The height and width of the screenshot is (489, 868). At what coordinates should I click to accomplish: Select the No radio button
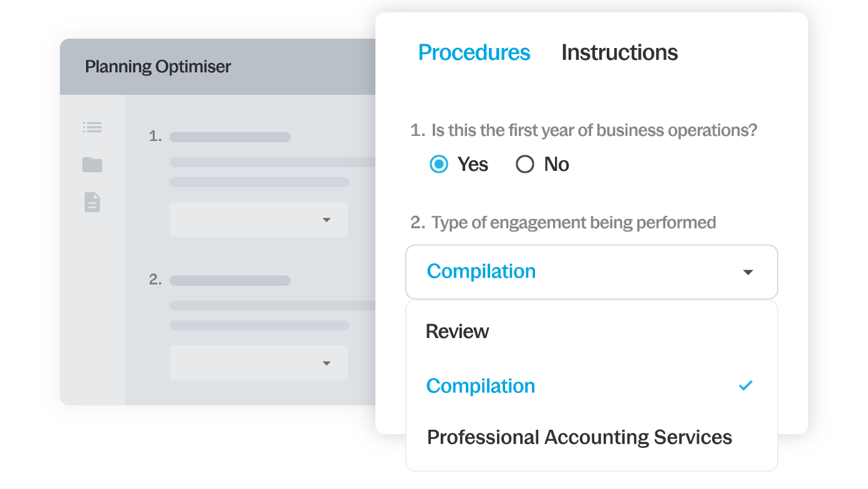click(x=525, y=164)
